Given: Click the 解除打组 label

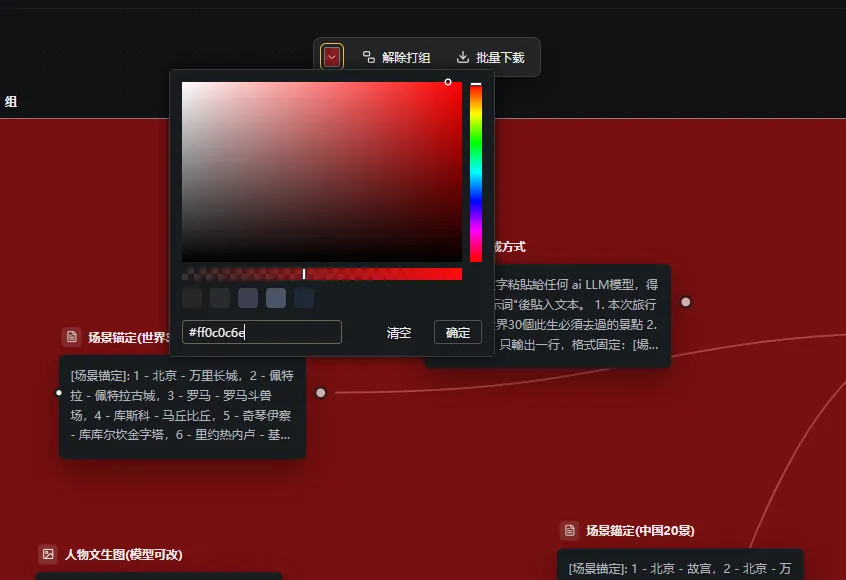Looking at the screenshot, I should (406, 57).
